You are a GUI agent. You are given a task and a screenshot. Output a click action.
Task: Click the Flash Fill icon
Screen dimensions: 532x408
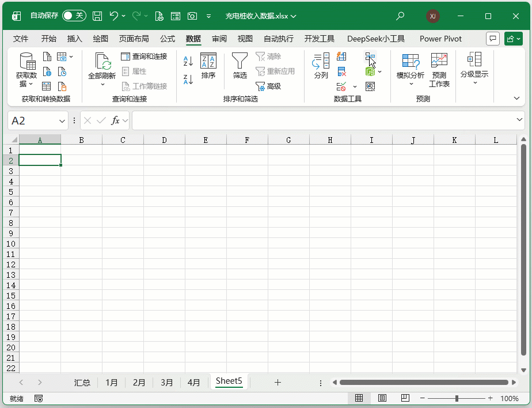341,56
